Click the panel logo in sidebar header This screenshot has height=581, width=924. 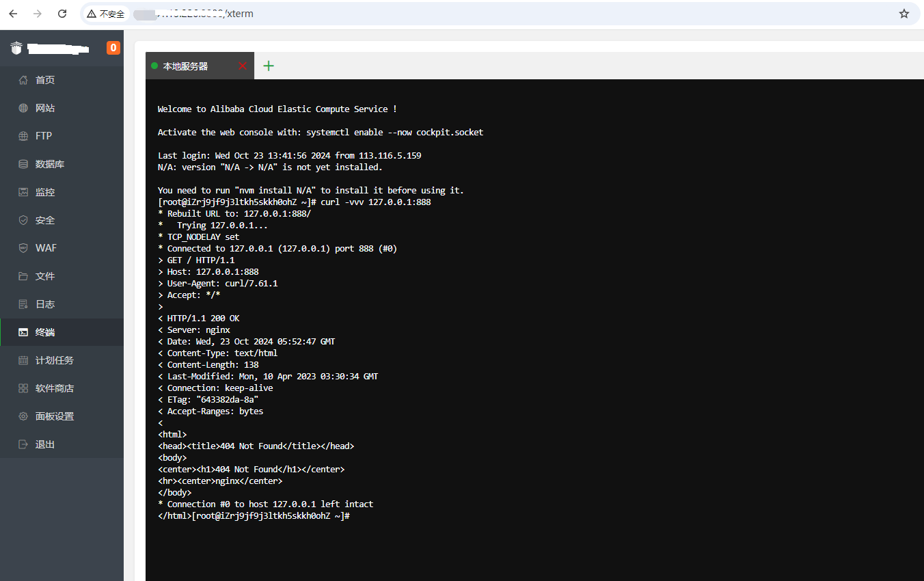(16, 48)
